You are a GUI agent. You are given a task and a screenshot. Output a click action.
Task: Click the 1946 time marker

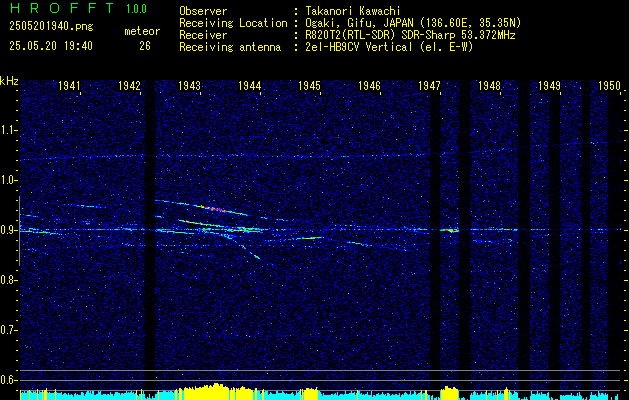369,86
